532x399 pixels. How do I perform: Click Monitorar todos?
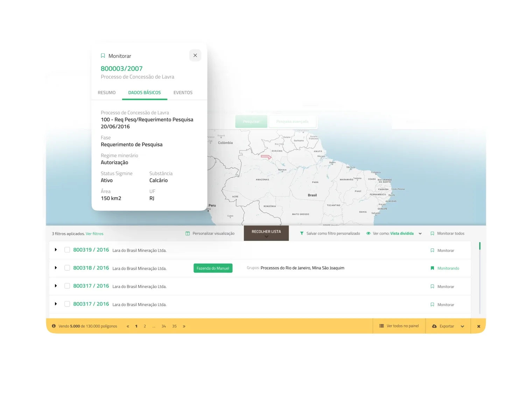(451, 233)
